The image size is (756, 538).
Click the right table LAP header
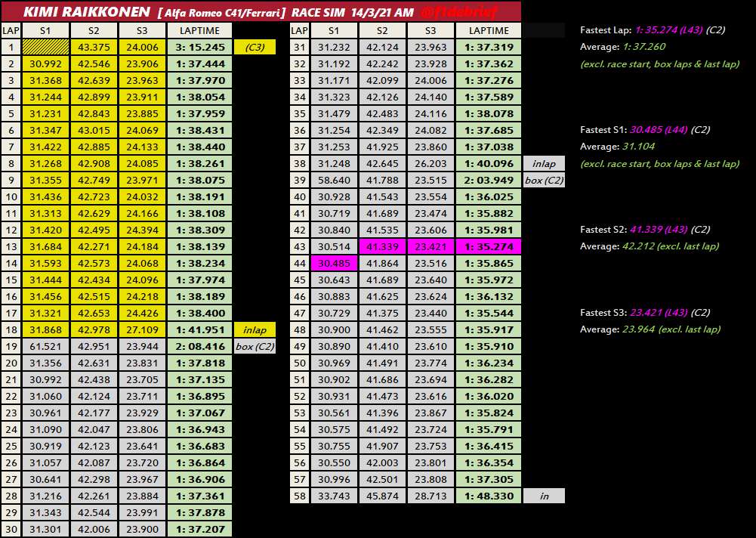(x=299, y=30)
